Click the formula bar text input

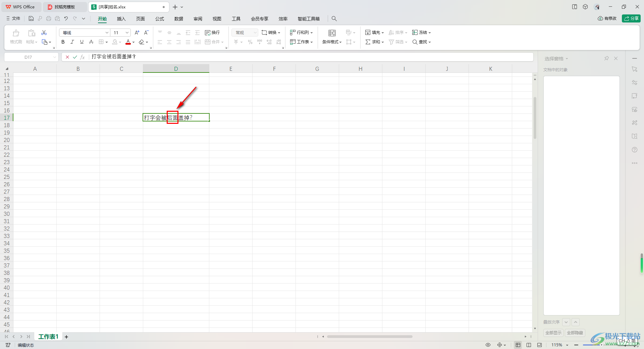[311, 57]
